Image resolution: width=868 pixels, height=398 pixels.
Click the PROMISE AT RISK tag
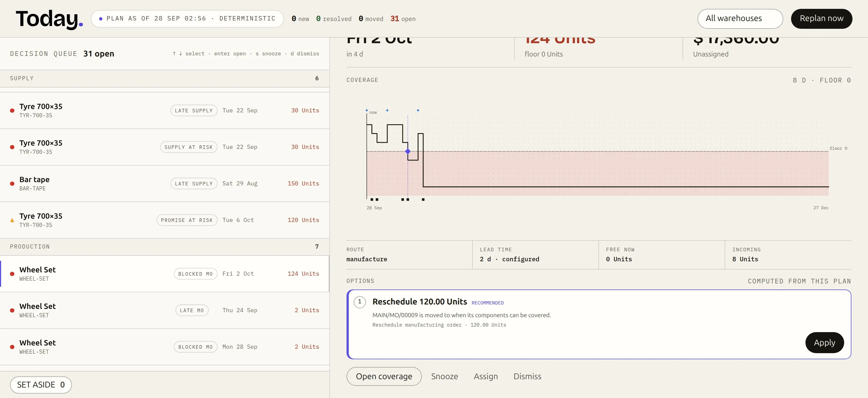pyautogui.click(x=187, y=220)
